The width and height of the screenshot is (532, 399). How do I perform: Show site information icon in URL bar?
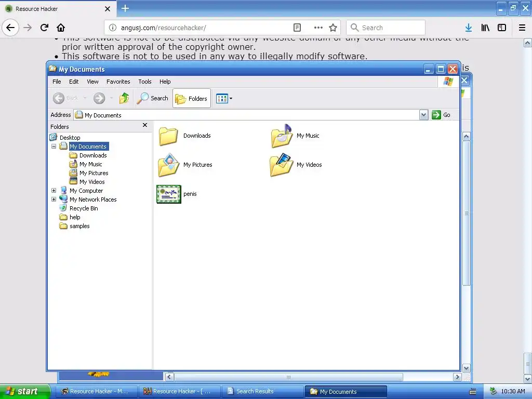[x=113, y=28]
